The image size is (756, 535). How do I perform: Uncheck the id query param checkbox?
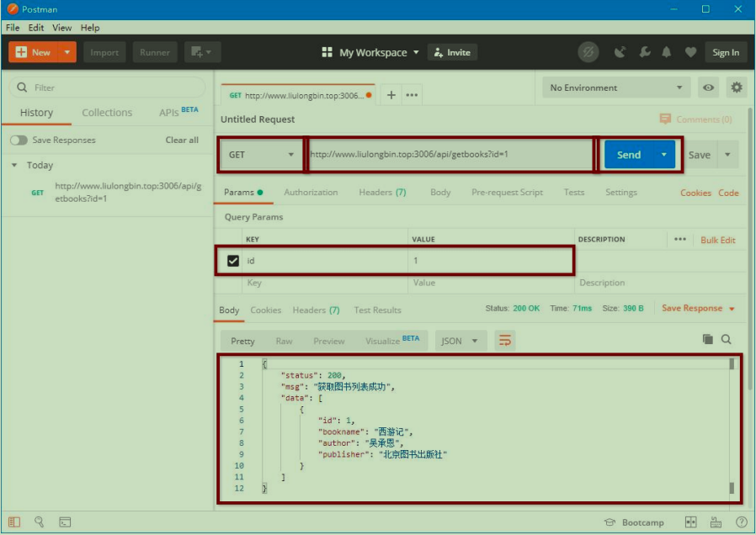(233, 261)
